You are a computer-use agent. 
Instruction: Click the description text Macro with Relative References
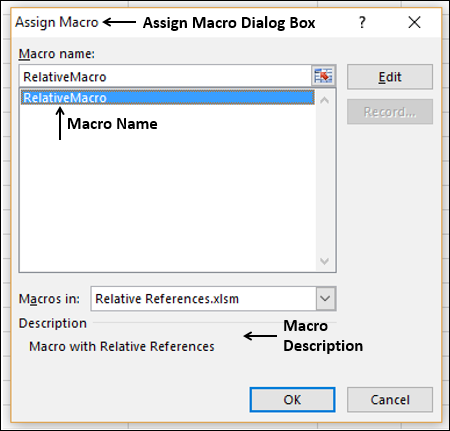point(122,346)
